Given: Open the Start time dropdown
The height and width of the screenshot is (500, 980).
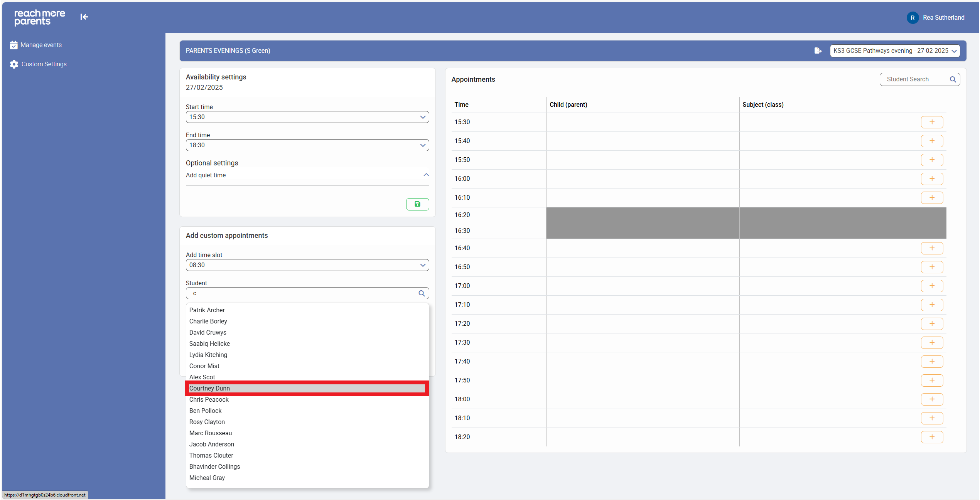Looking at the screenshot, I should (307, 117).
